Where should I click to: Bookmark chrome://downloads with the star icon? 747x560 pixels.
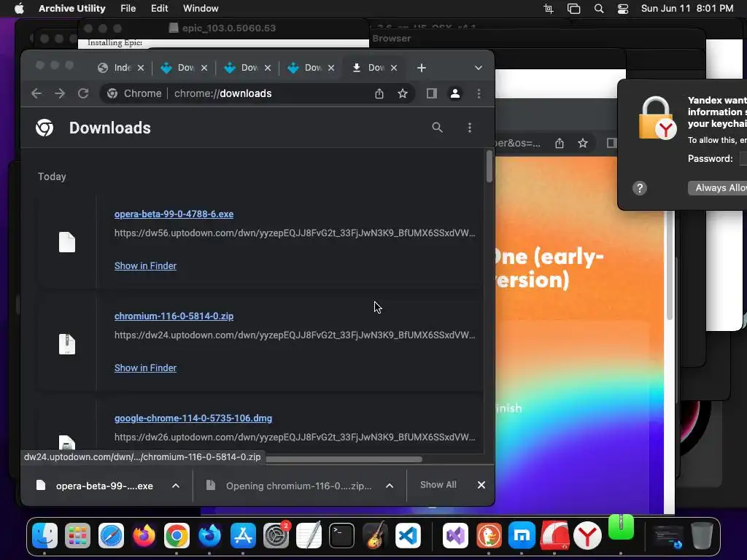click(x=403, y=93)
